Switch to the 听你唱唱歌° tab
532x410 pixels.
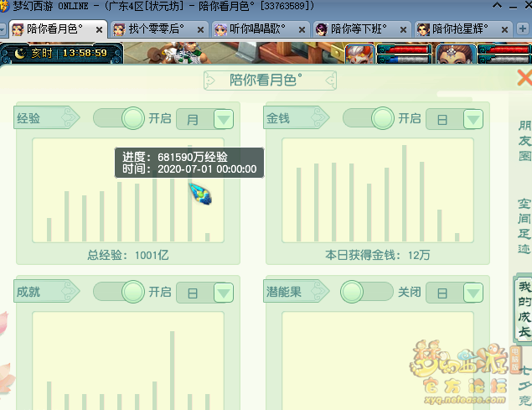pos(261,29)
